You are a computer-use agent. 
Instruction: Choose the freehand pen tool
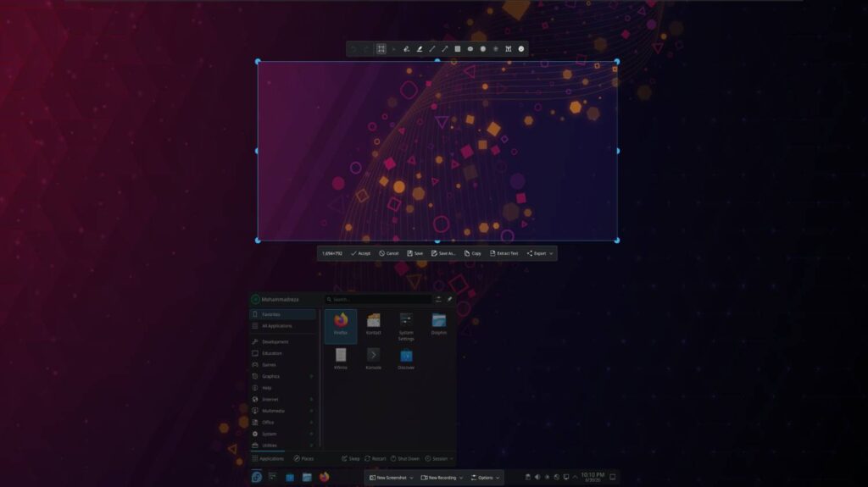406,49
